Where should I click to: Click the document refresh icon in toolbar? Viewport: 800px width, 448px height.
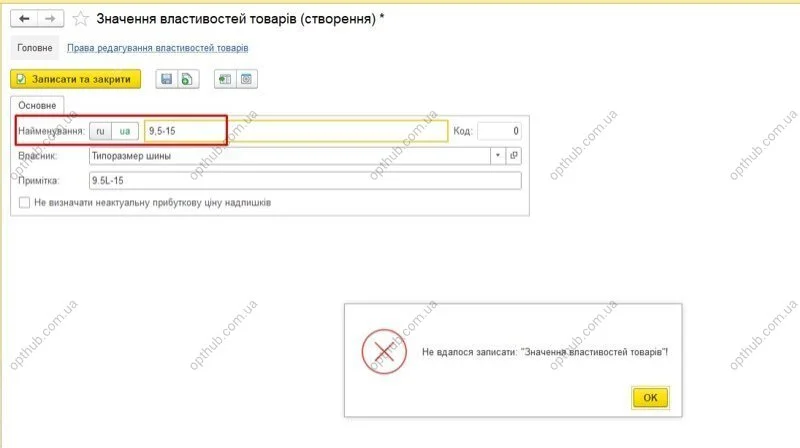[188, 79]
